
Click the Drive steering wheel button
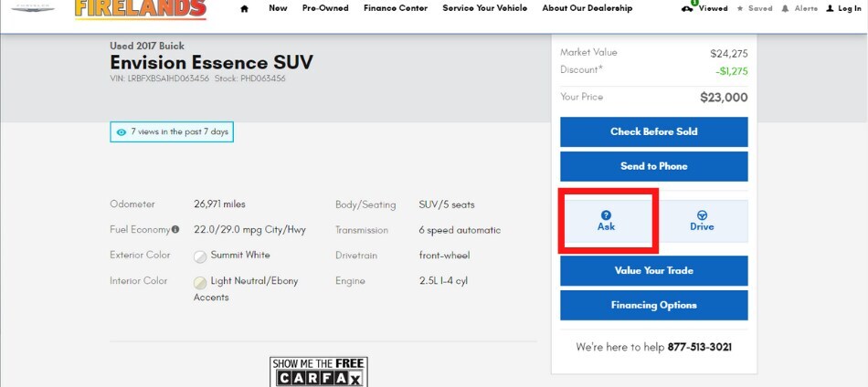click(x=702, y=221)
